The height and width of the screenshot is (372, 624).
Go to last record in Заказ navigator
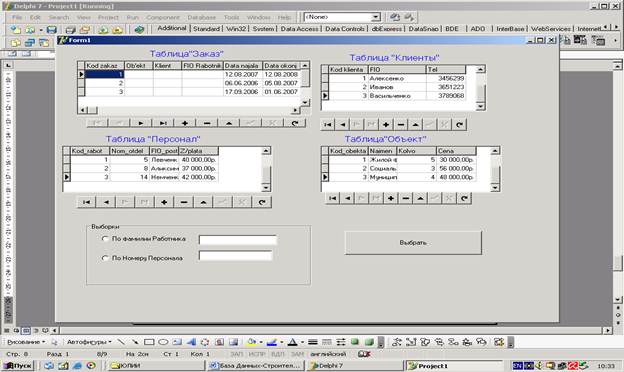[162, 123]
